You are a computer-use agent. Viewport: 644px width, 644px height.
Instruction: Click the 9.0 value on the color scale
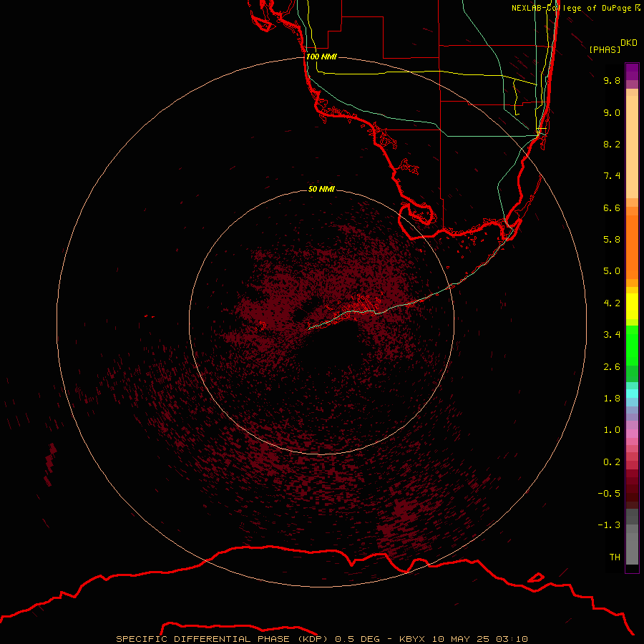coord(612,112)
